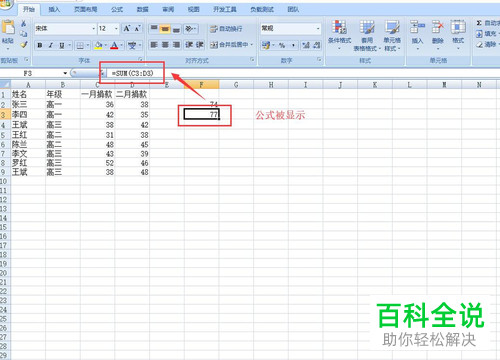Click the Fill (填充) icon
This screenshot has width=500, height=360.
click(x=479, y=34)
